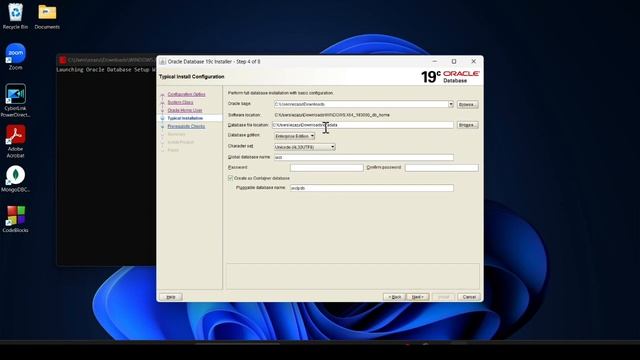The height and width of the screenshot is (360, 640).
Task: Go to System Class step
Action: coord(180,102)
